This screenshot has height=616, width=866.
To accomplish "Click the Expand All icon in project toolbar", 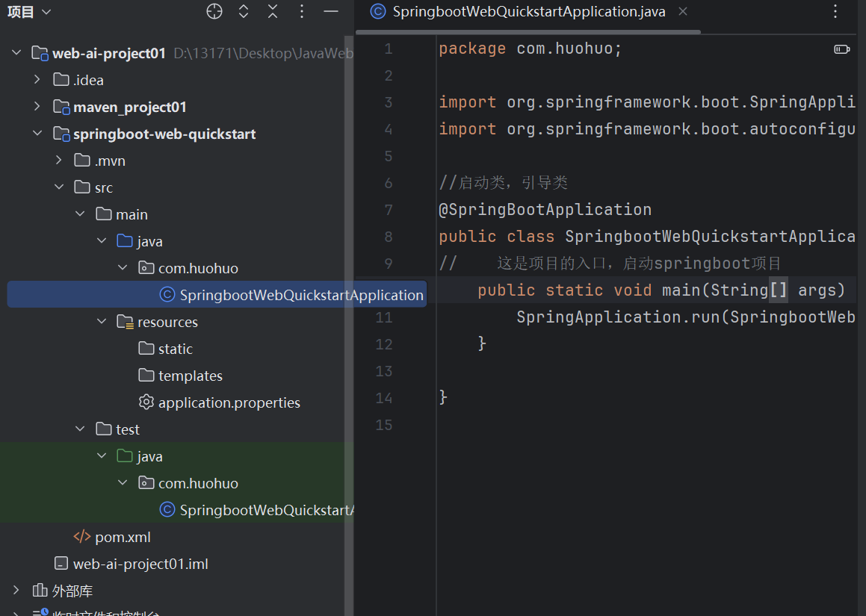I will [244, 11].
